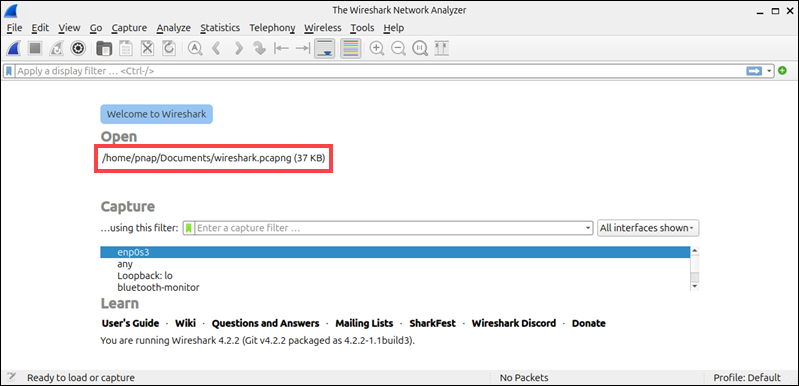Open the Go menu
The width and height of the screenshot is (799, 386).
coord(96,27)
